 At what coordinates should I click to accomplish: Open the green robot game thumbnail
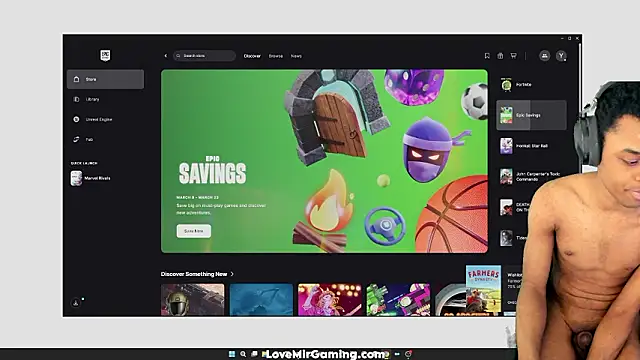click(398, 300)
